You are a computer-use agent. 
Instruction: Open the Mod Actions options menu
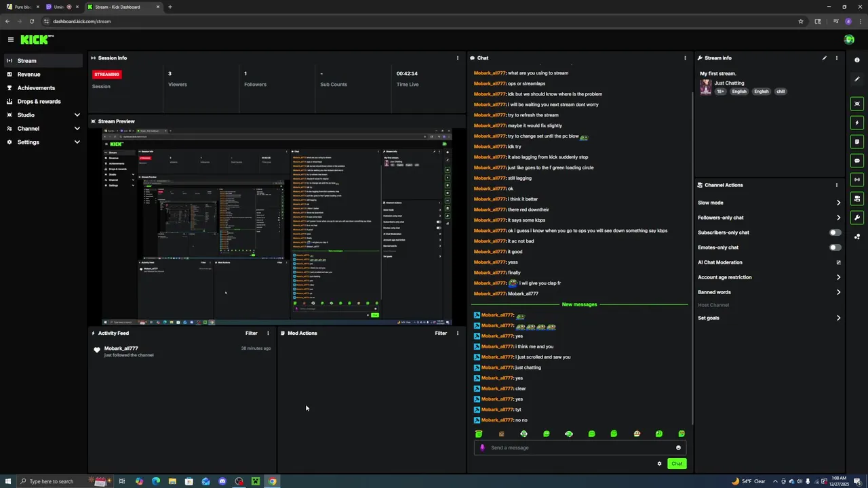[x=458, y=333]
